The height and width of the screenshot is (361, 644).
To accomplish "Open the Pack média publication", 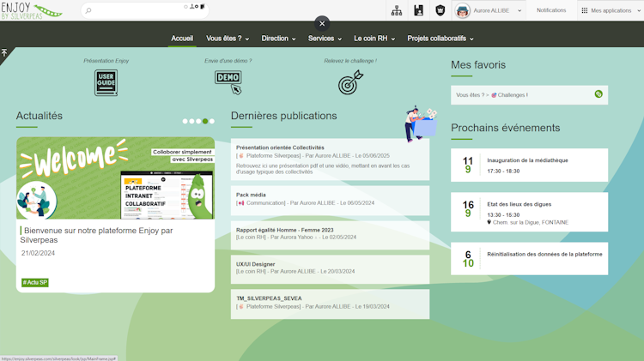I will (x=251, y=195).
